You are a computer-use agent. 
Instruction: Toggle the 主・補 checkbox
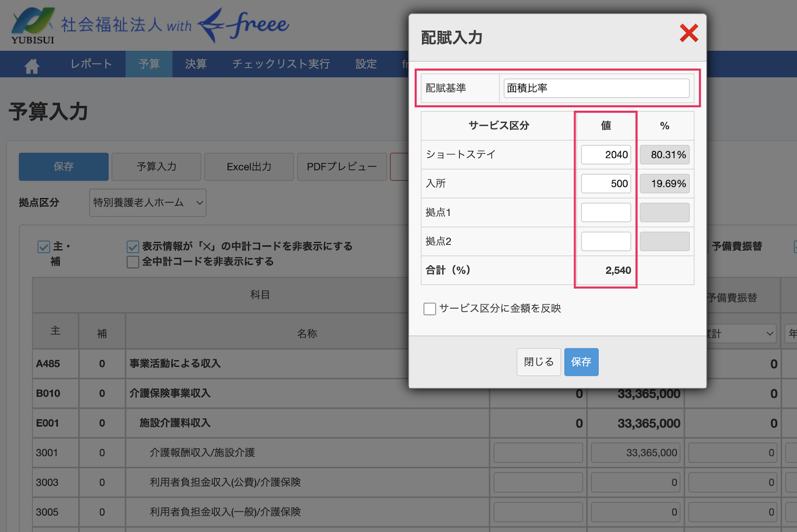coord(44,247)
